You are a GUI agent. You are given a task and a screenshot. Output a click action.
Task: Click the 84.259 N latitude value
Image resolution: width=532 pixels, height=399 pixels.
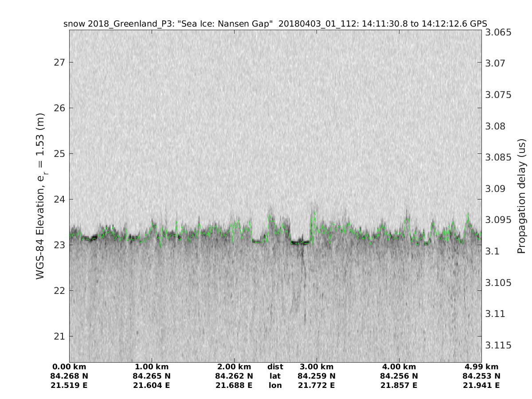[317, 376]
